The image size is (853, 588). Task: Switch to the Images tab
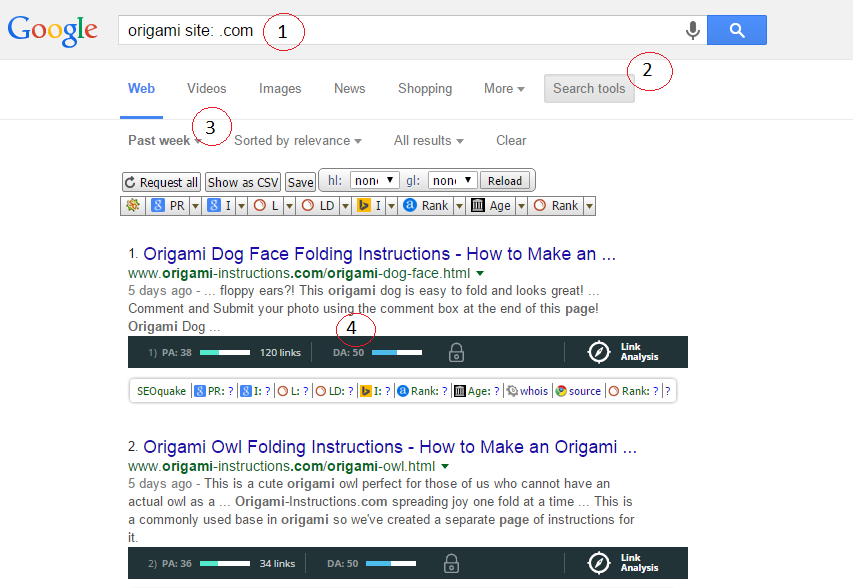[x=280, y=88]
